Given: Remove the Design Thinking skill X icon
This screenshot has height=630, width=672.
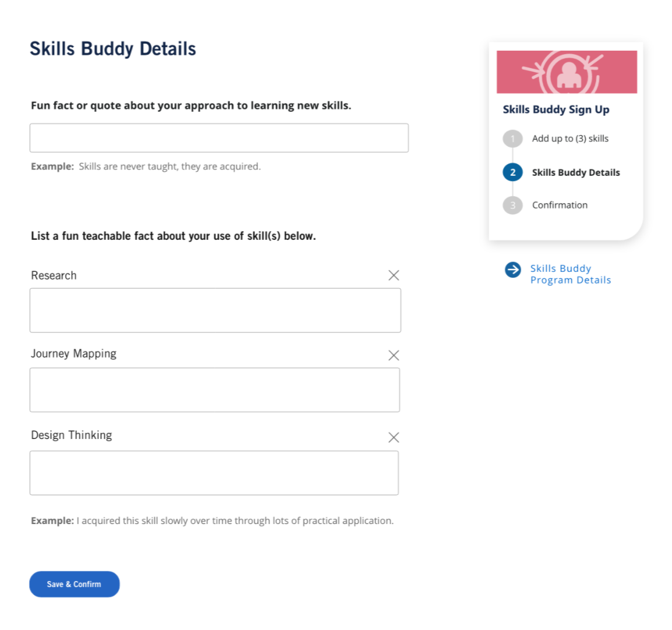Looking at the screenshot, I should pyautogui.click(x=394, y=437).
